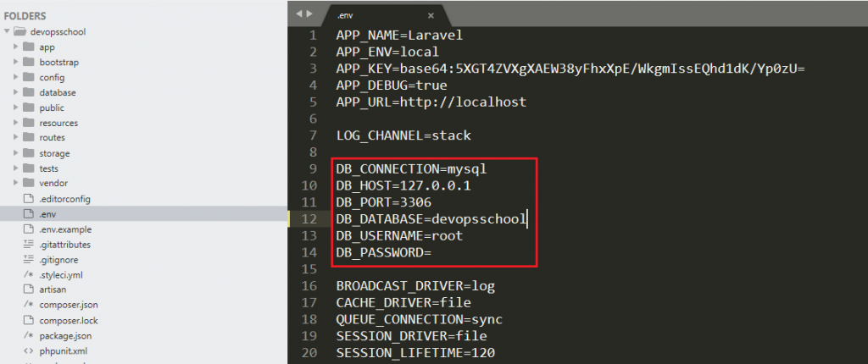Click the navigate back arrow in tab bar

[x=298, y=14]
